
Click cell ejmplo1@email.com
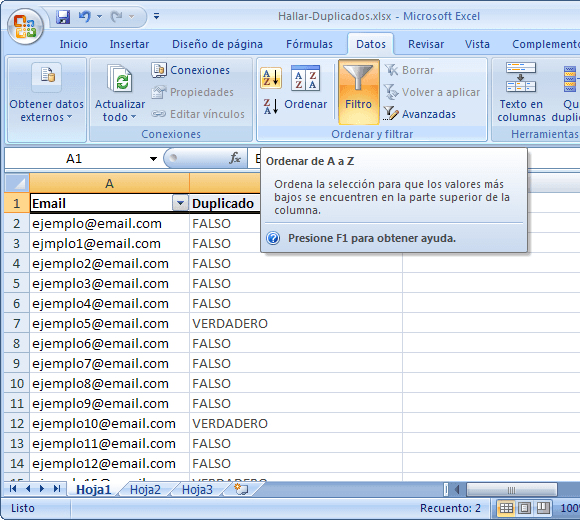109,243
